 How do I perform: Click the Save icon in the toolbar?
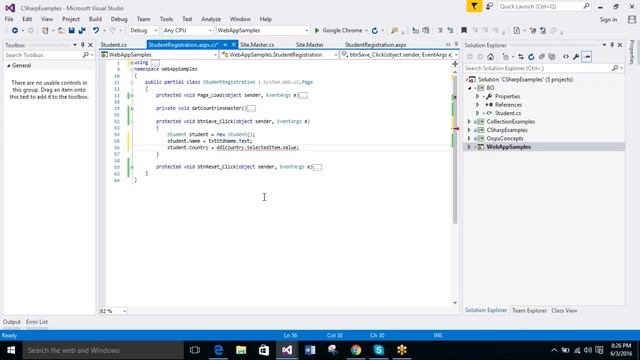pos(71,31)
